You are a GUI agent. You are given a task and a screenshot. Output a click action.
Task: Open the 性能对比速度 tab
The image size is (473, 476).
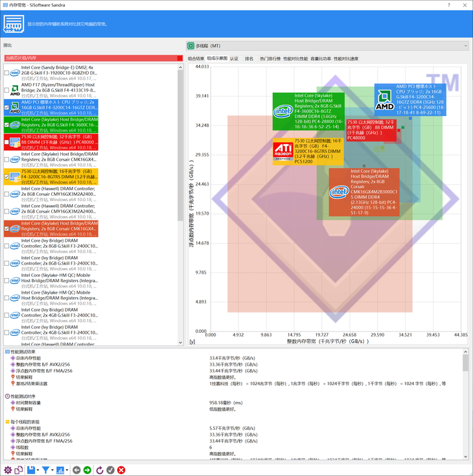[346, 58]
